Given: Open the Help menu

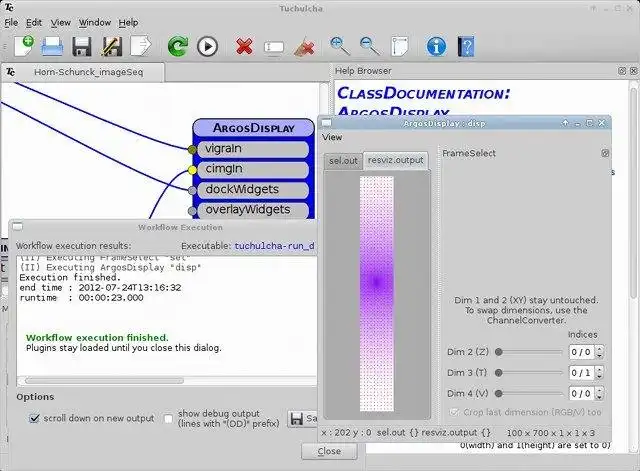Looking at the screenshot, I should [x=128, y=22].
